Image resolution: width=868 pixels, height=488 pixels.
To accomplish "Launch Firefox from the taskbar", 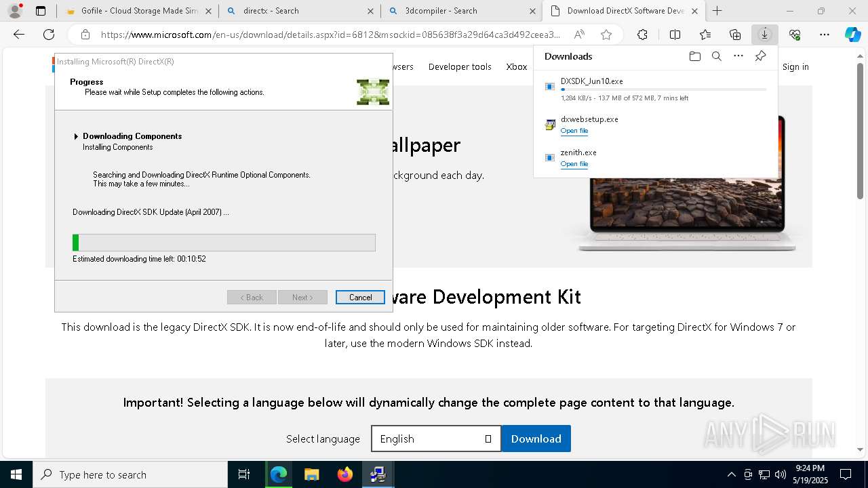I will 344,474.
